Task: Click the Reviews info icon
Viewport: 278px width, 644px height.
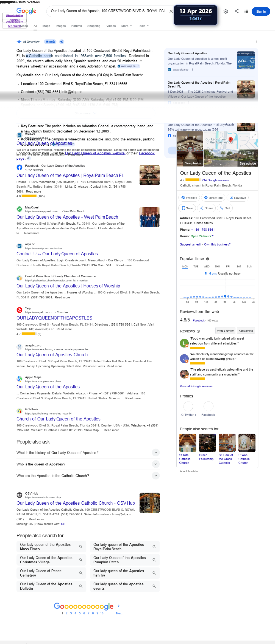Action: coord(198,331)
